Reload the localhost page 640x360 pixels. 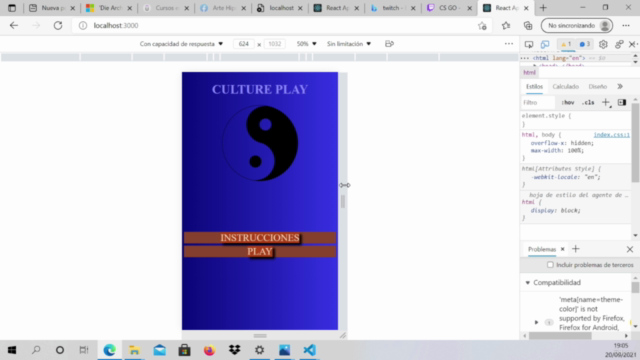[x=58, y=25]
